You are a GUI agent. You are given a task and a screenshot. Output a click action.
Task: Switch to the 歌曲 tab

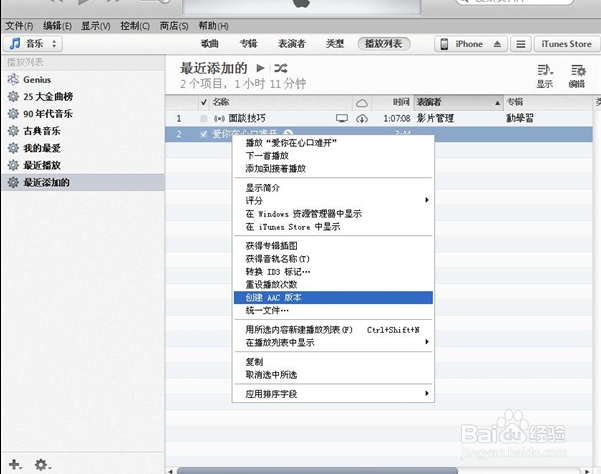click(x=210, y=44)
